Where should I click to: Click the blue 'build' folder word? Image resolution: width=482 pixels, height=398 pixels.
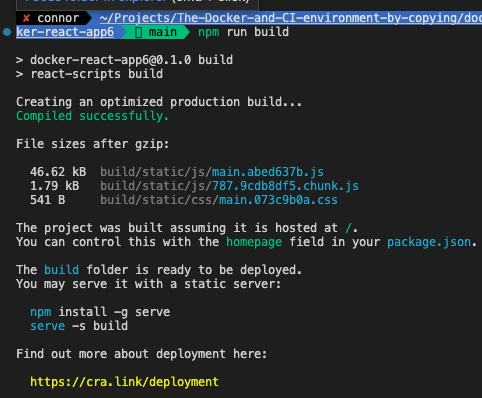61,270
